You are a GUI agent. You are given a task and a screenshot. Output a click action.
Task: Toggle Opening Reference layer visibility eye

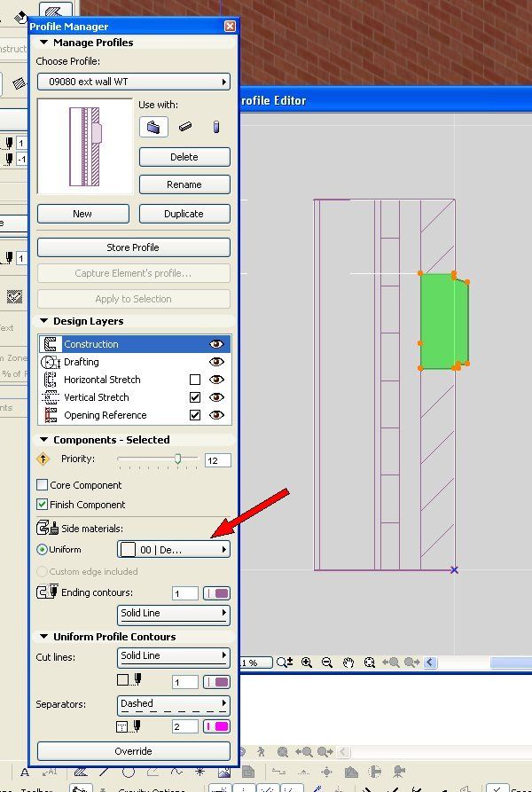coord(216,415)
